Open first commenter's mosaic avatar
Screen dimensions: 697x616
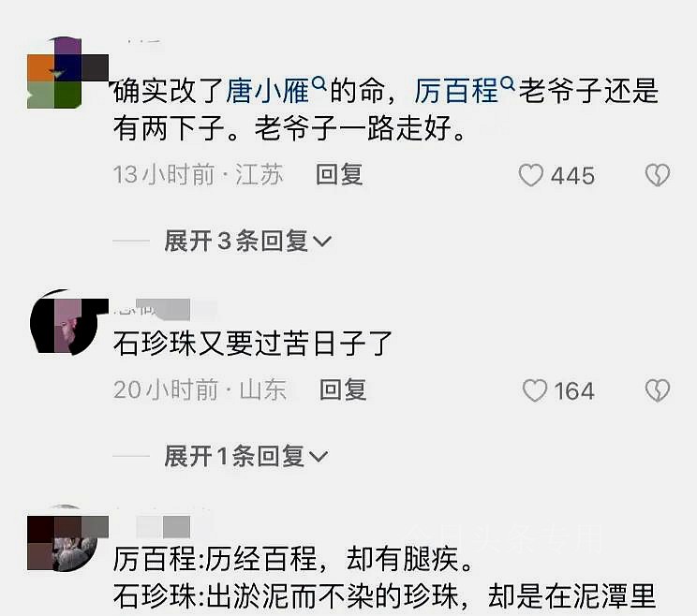click(x=67, y=73)
